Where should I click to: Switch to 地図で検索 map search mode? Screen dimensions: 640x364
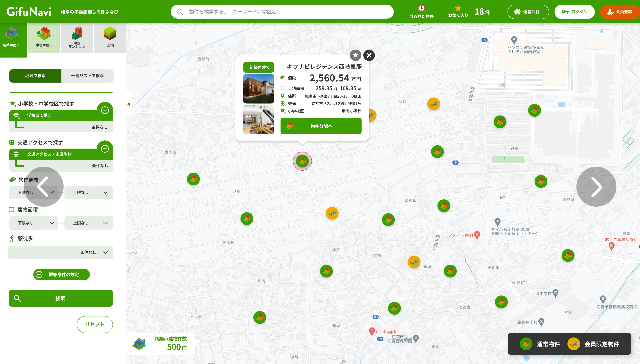35,76
